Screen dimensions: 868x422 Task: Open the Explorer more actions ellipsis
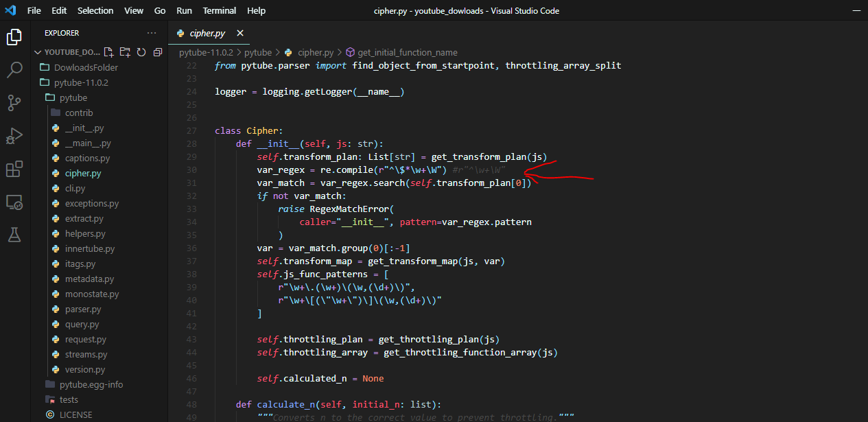152,32
